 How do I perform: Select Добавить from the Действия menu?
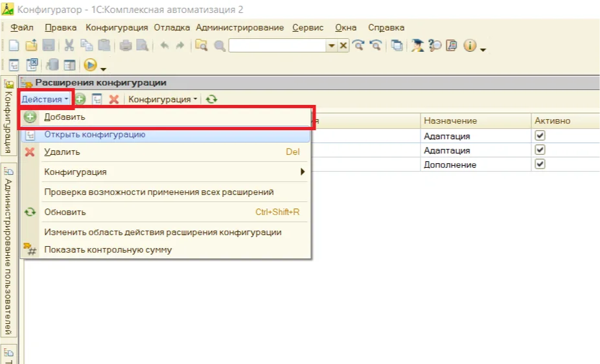(65, 117)
